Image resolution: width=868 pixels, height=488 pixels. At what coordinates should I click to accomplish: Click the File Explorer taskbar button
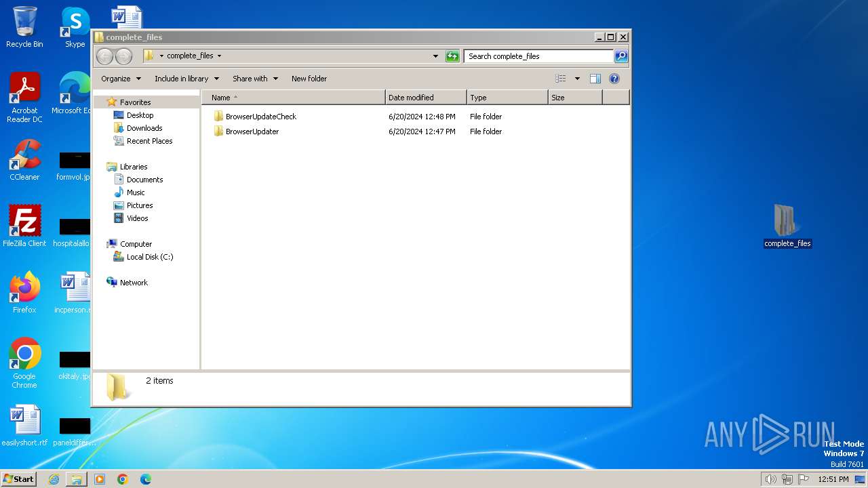coord(77,479)
